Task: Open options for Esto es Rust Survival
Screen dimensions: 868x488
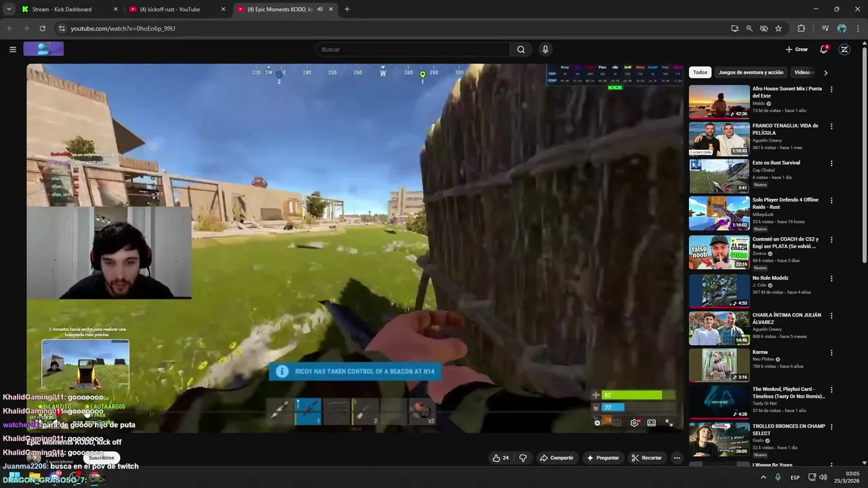Action: pos(831,163)
